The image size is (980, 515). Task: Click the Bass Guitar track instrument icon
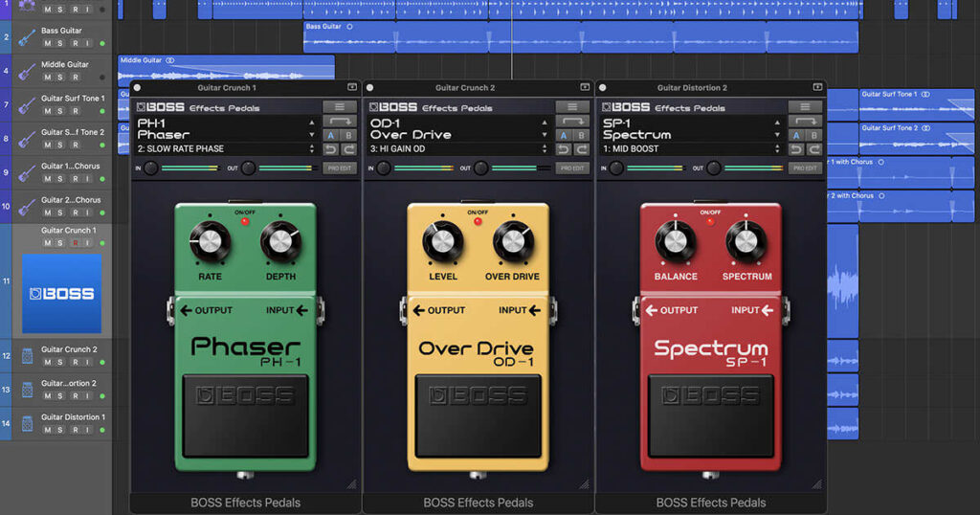(26, 37)
